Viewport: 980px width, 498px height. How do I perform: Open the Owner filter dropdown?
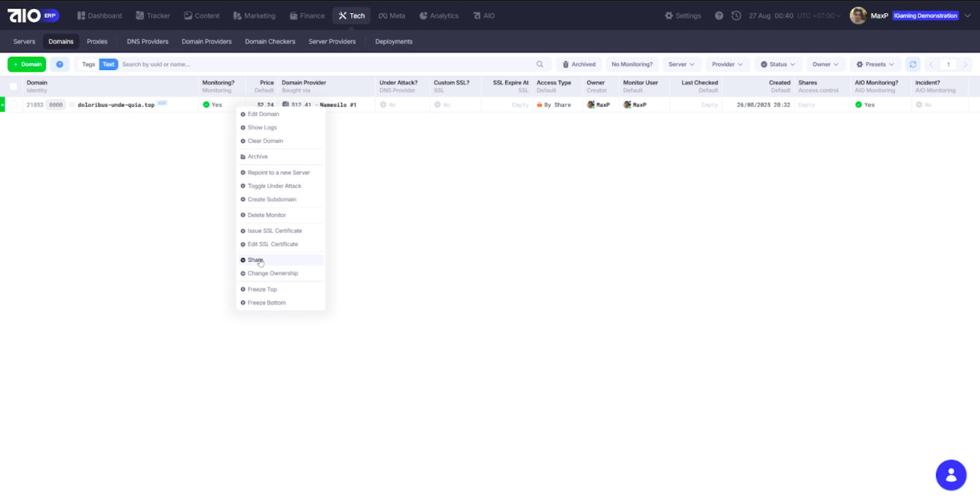826,64
